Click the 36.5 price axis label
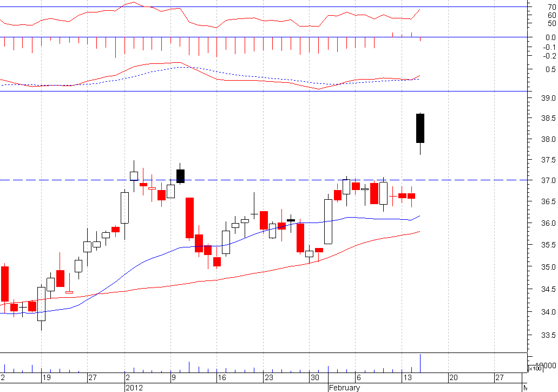 point(548,202)
